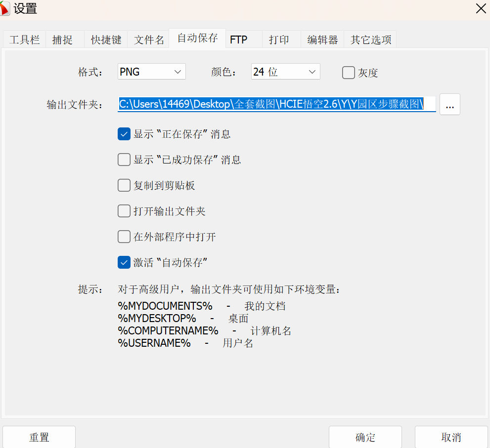Click the %COMPUTERNAME% variable text

[168, 330]
